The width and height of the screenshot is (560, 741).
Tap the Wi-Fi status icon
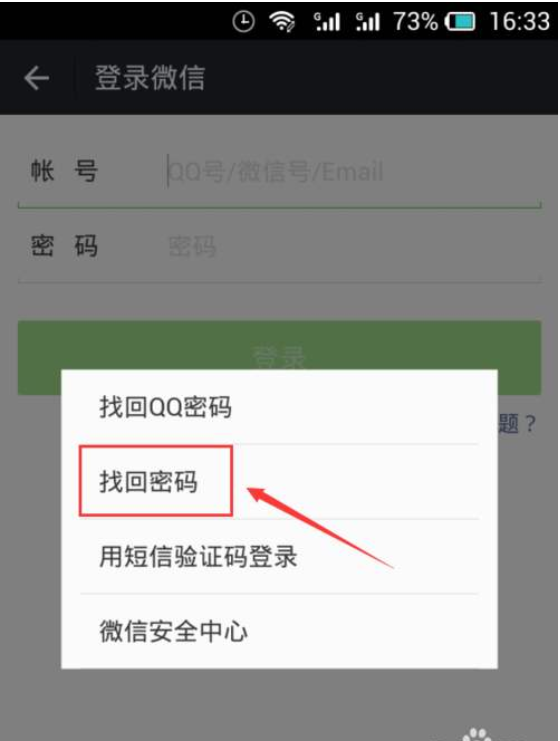click(282, 22)
